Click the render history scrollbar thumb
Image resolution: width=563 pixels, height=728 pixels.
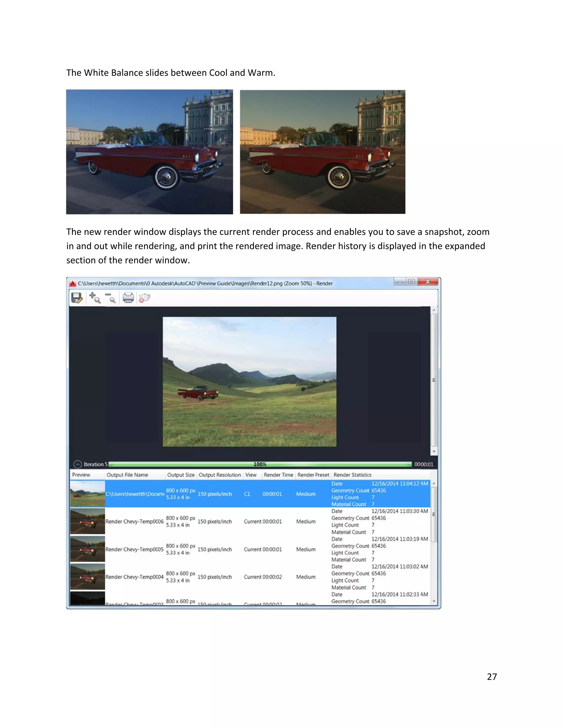[x=434, y=514]
